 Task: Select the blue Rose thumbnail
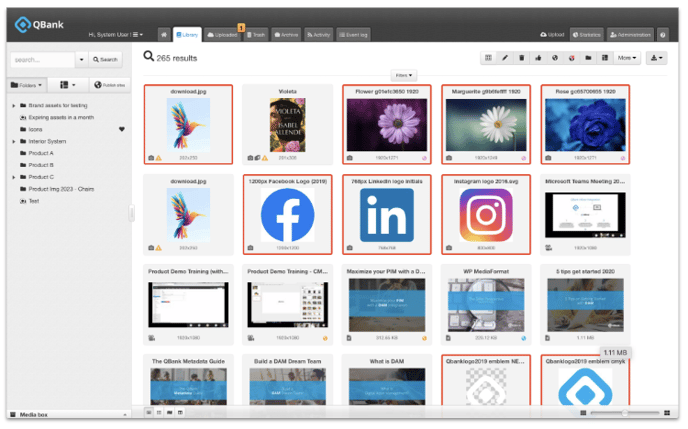(x=585, y=125)
